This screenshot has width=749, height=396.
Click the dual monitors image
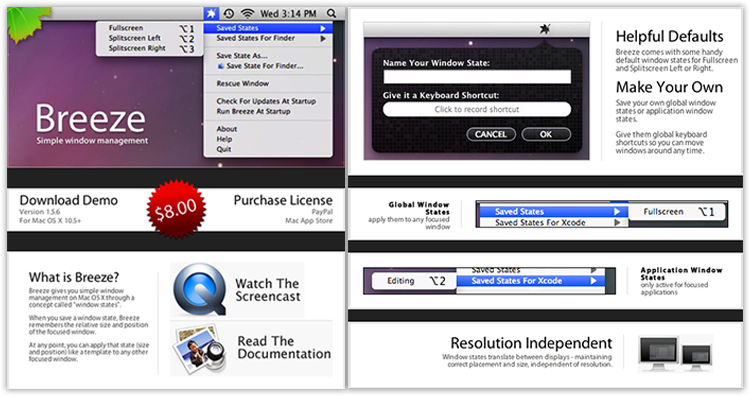675,353
